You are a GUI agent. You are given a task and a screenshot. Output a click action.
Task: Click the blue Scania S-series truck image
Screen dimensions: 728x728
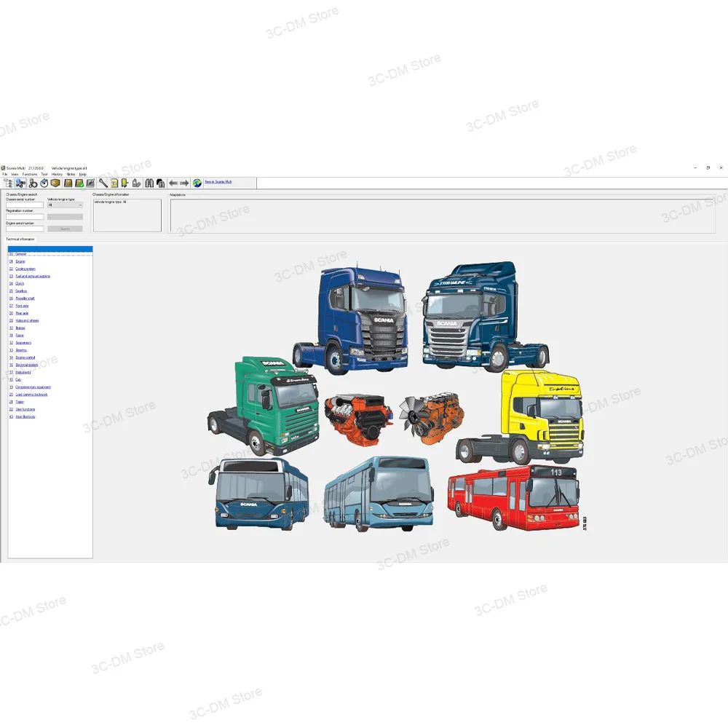pos(351,320)
